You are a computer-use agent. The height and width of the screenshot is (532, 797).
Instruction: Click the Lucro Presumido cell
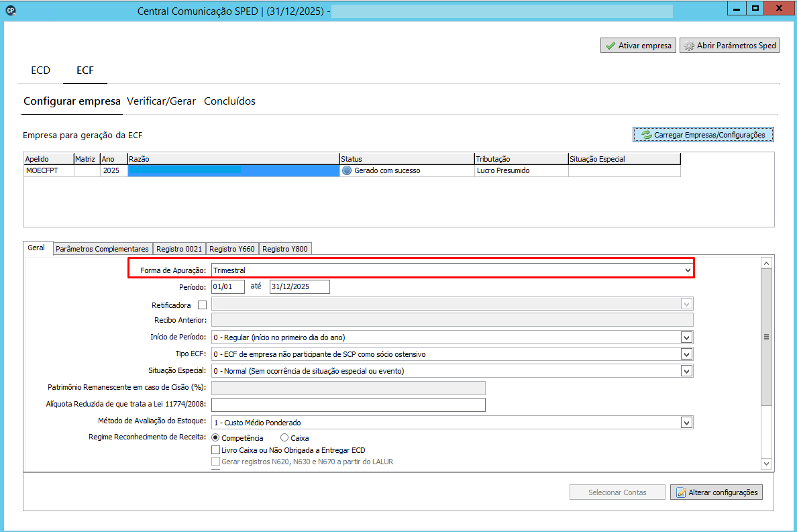tap(521, 170)
